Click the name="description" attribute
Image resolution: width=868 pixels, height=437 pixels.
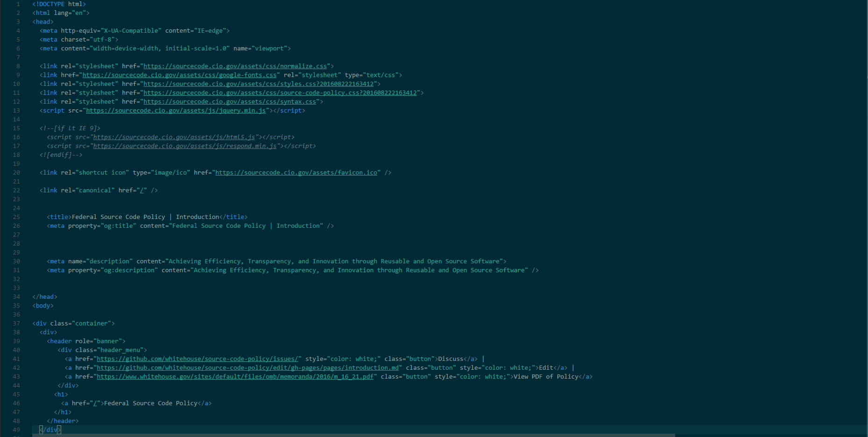coord(100,261)
